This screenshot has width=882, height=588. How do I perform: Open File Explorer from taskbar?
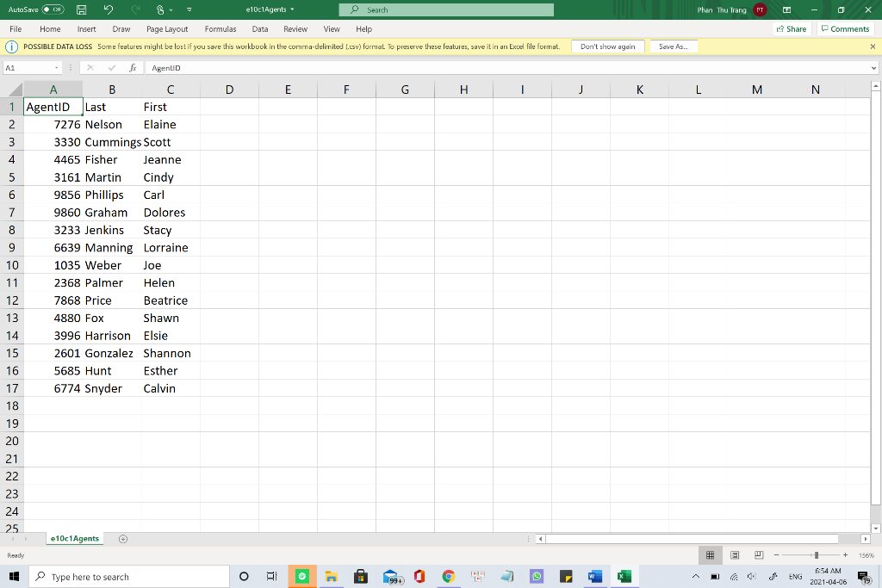click(x=332, y=577)
